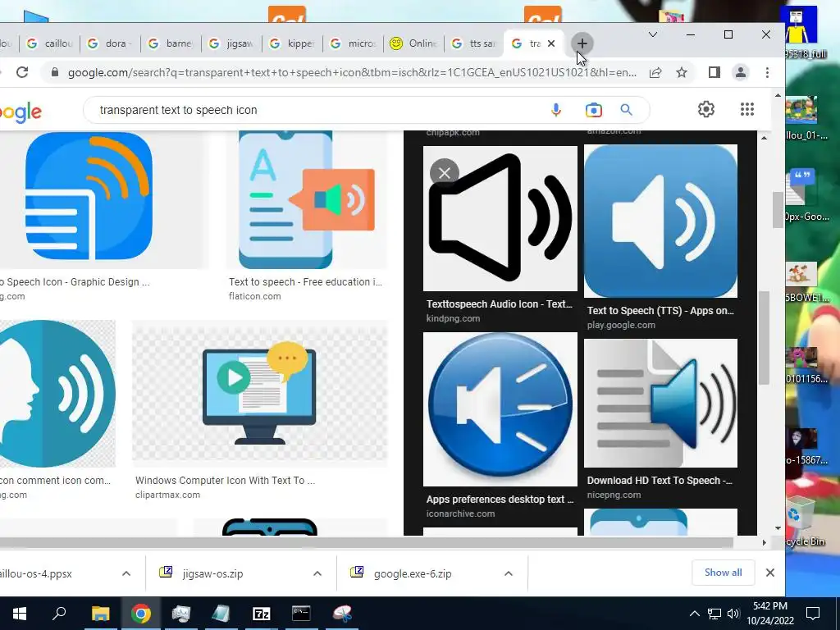Open black outline speaker preview image
This screenshot has height=630, width=840.
click(x=500, y=218)
